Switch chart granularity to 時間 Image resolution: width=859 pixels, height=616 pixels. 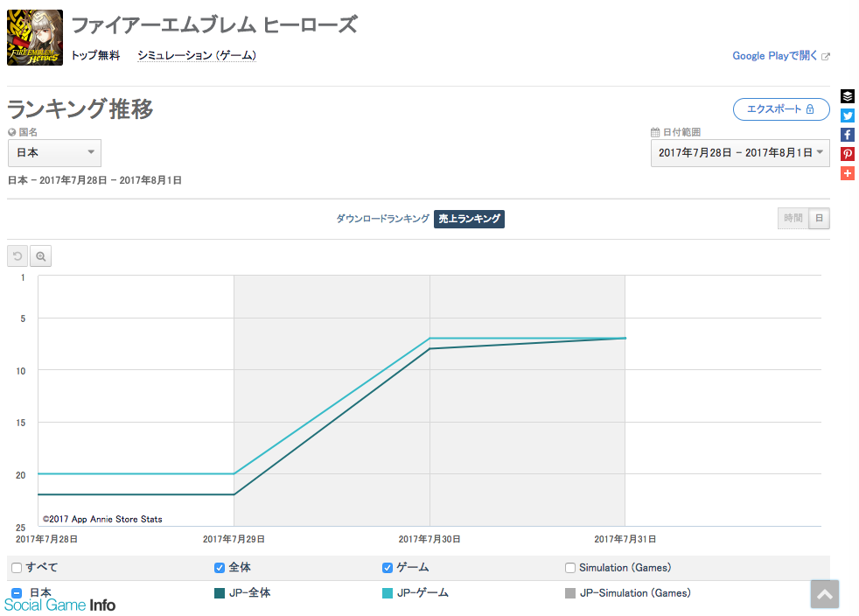[793, 218]
